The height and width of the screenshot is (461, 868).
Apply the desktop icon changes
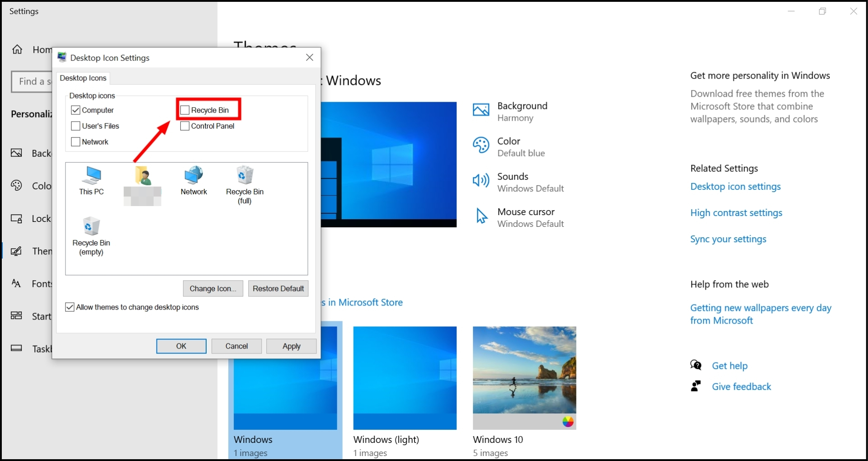tap(292, 346)
